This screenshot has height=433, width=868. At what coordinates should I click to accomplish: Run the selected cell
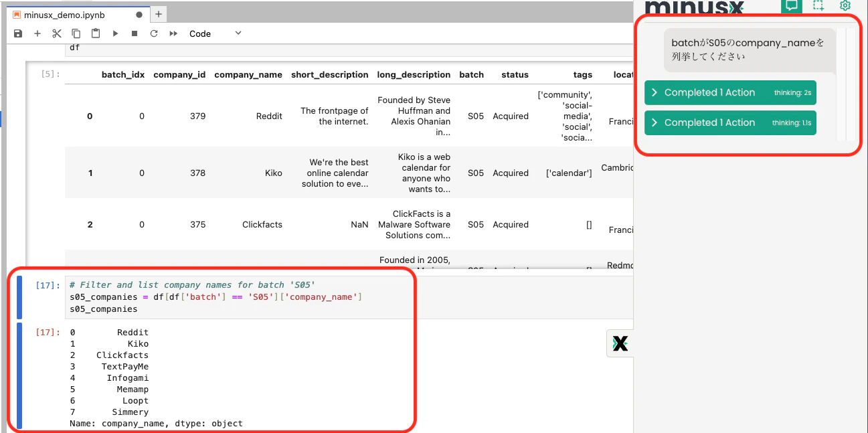pyautogui.click(x=115, y=33)
